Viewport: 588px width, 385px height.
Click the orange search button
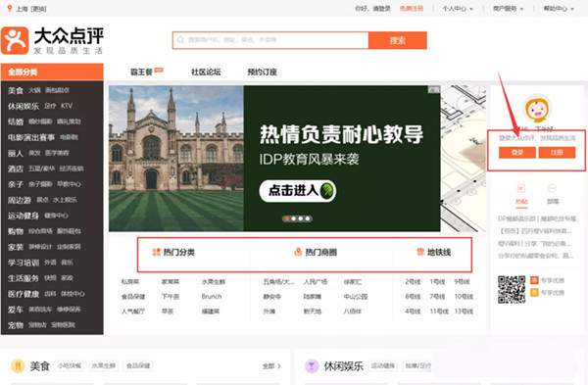398,40
